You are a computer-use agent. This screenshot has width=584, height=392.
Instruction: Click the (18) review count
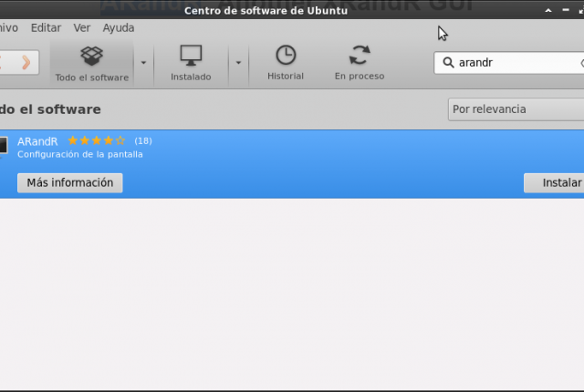[143, 140]
